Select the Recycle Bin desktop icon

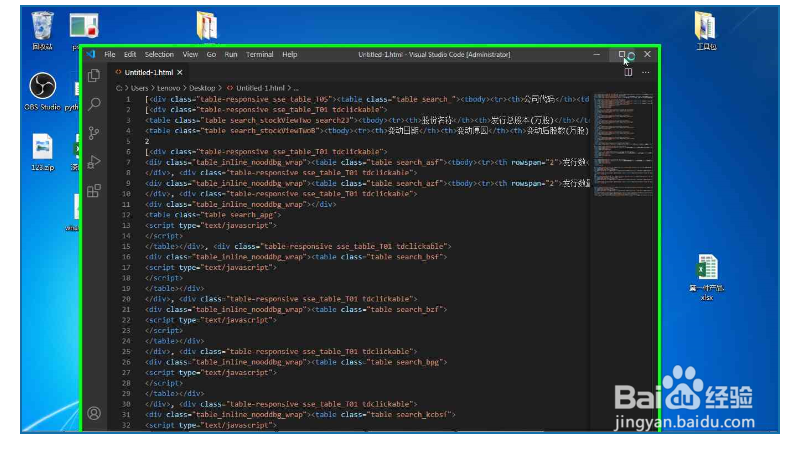(x=42, y=30)
